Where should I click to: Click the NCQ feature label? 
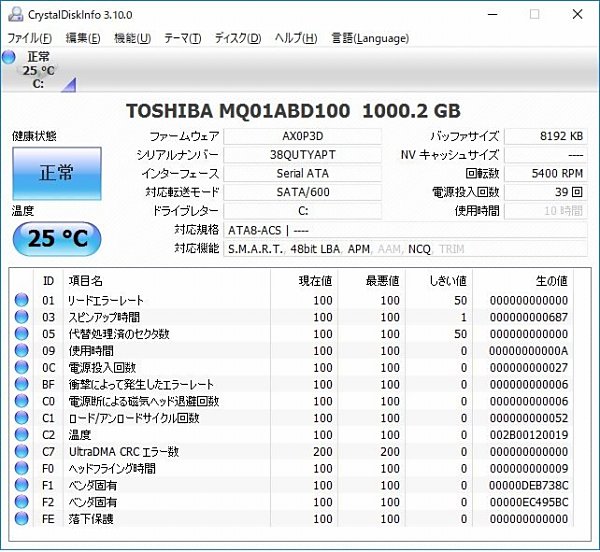click(x=419, y=249)
